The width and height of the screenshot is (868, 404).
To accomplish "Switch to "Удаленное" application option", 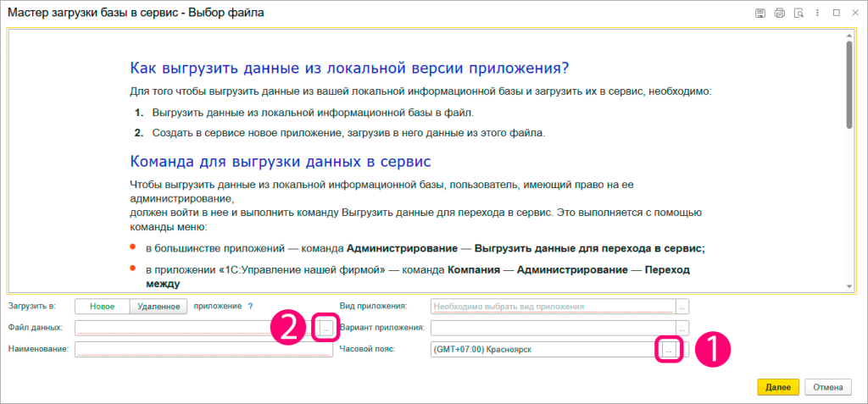I will pos(158,307).
